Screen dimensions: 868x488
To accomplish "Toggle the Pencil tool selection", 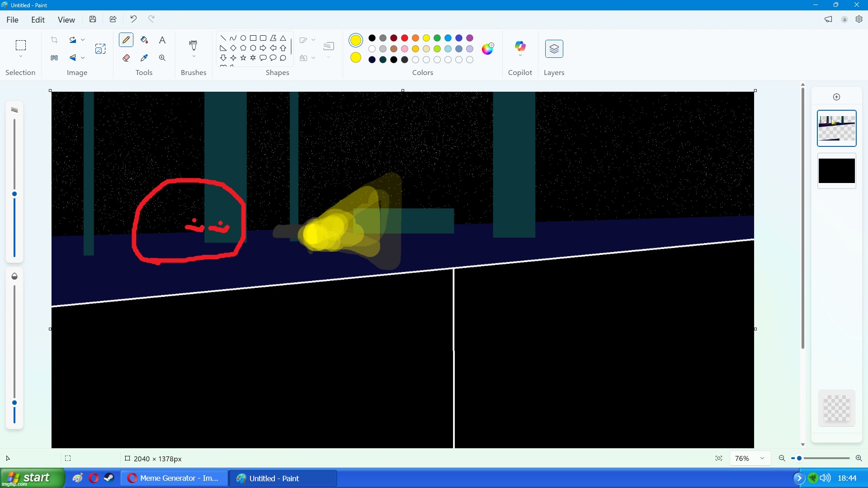I will 126,40.
